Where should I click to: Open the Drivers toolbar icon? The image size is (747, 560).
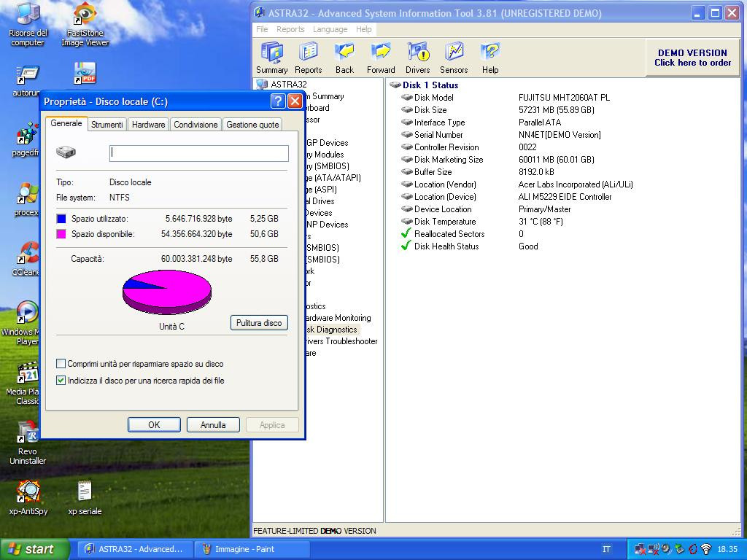tap(417, 58)
